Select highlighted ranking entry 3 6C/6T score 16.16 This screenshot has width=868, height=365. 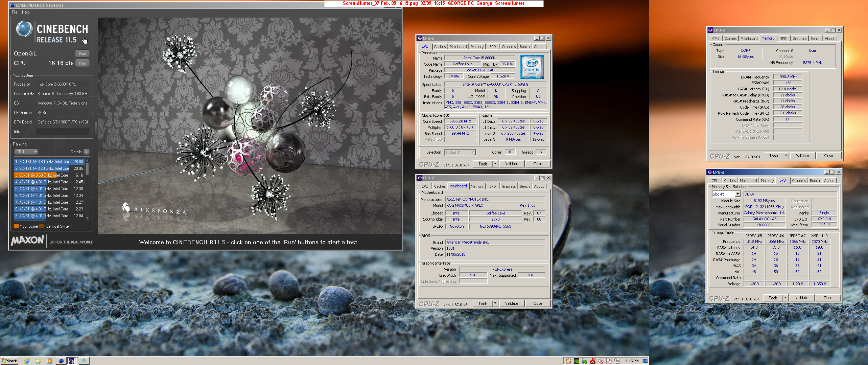49,175
